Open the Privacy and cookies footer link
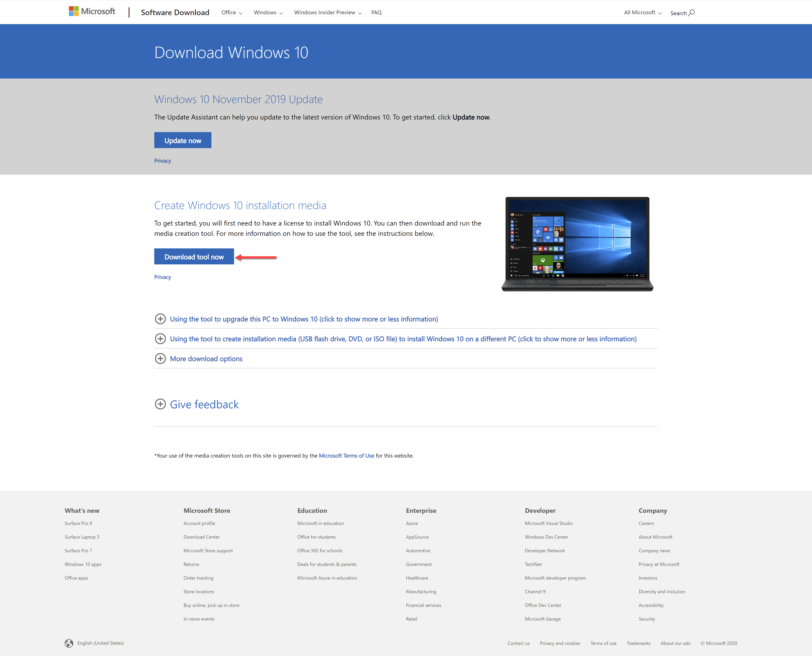812x656 pixels. click(x=560, y=643)
